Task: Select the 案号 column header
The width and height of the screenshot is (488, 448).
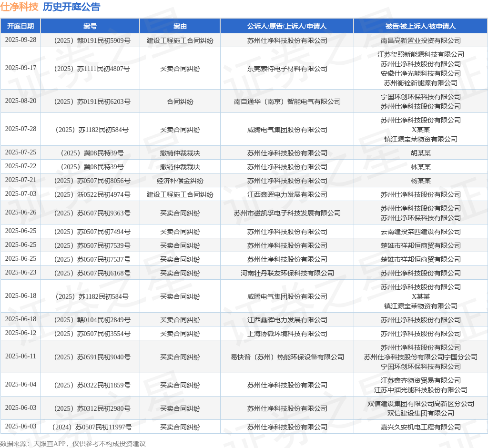Action: [x=90, y=26]
